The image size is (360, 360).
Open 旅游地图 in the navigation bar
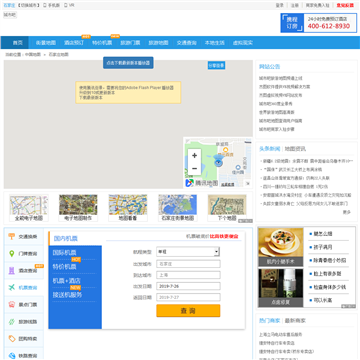(x=158, y=43)
